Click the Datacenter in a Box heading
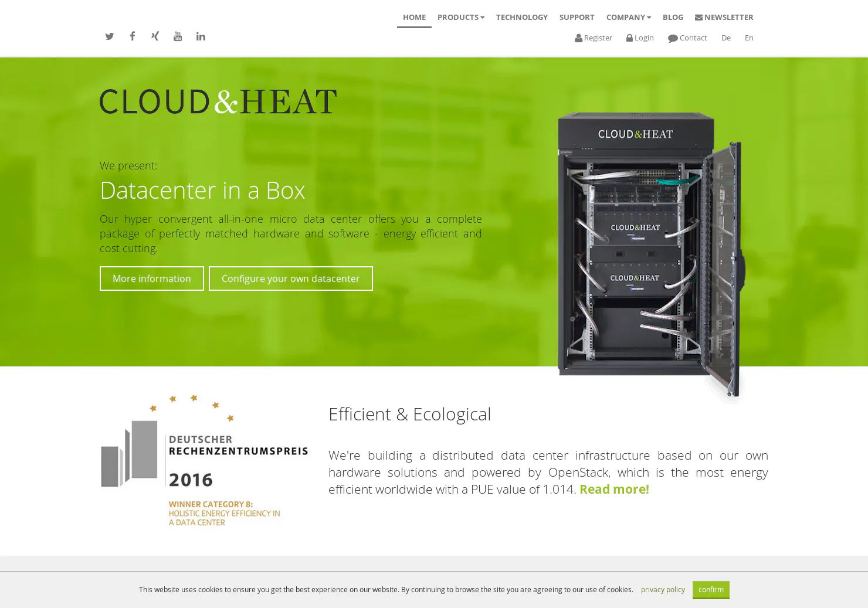The height and width of the screenshot is (608, 868). pyautogui.click(x=202, y=190)
